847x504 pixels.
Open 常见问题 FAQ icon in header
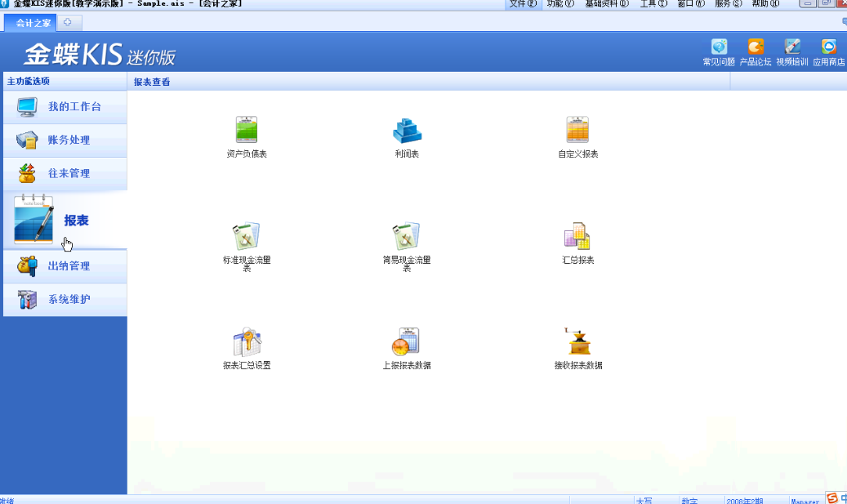(719, 48)
